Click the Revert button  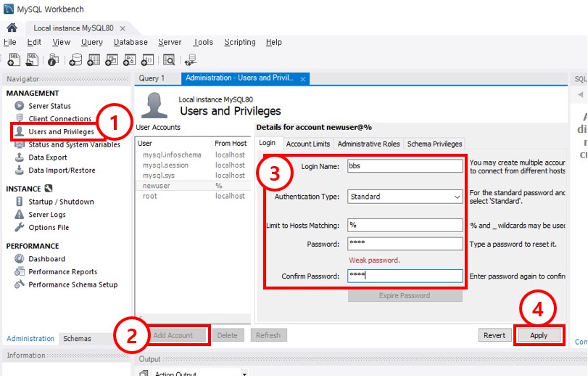pyautogui.click(x=494, y=335)
